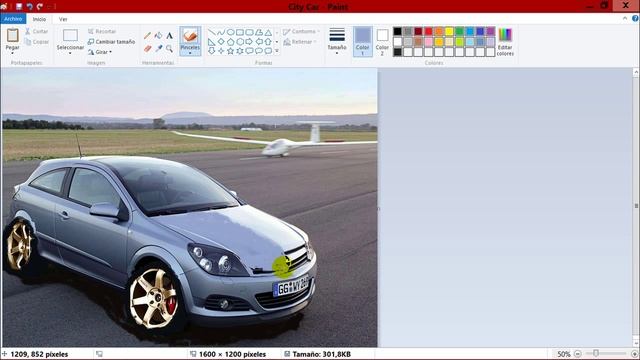Choose the Oval shape
Image resolution: width=640 pixels, height=360 pixels.
click(x=230, y=32)
